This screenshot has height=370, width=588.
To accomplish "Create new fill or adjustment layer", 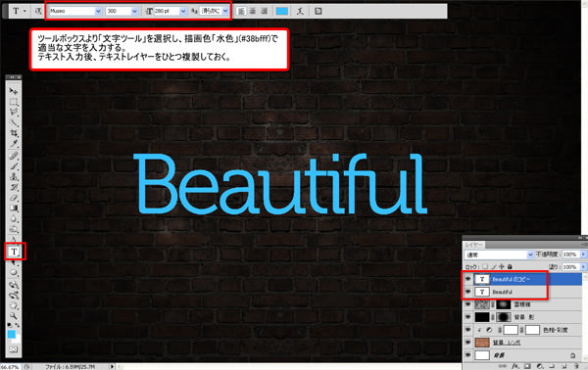I will pos(540,366).
